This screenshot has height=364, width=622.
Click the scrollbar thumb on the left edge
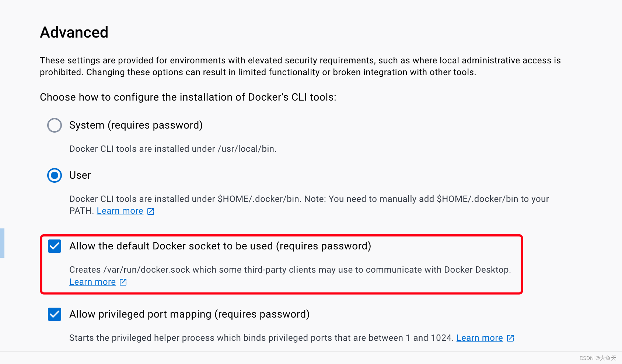point(2,243)
